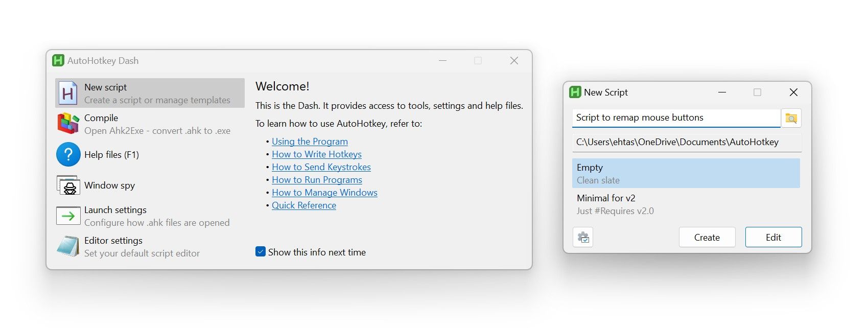Launch the Window spy icon

click(68, 185)
